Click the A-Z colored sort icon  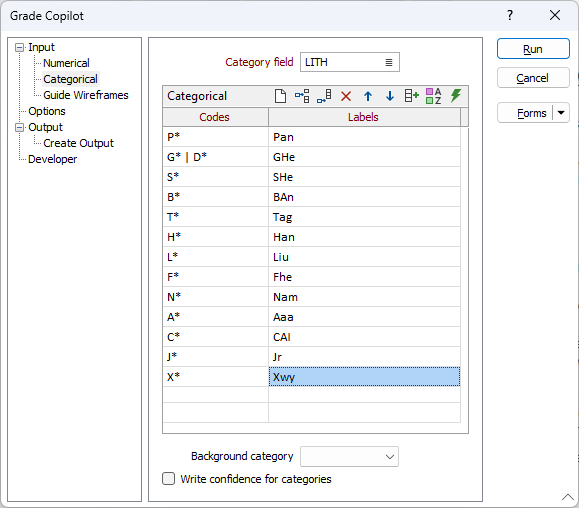434,96
